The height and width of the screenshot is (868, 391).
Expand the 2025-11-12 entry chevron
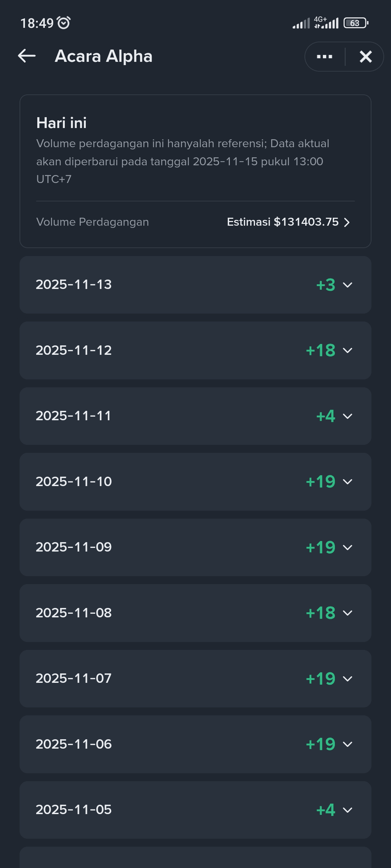348,350
